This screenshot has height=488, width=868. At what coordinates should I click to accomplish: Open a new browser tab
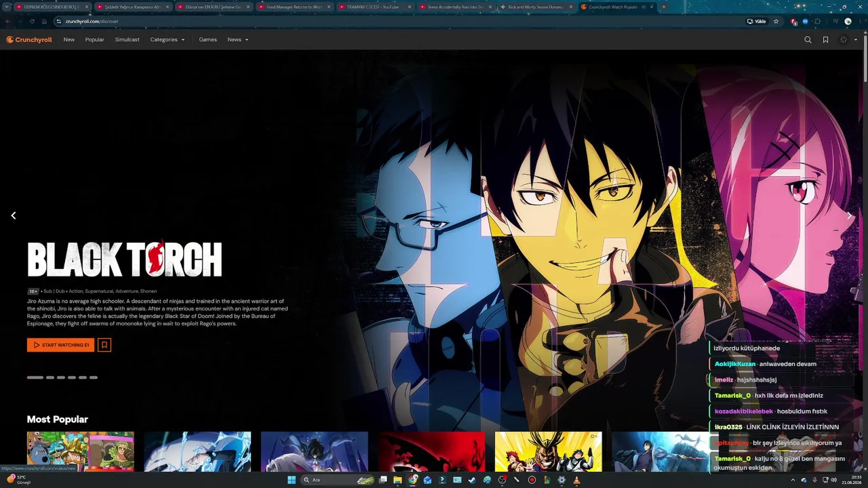click(663, 7)
